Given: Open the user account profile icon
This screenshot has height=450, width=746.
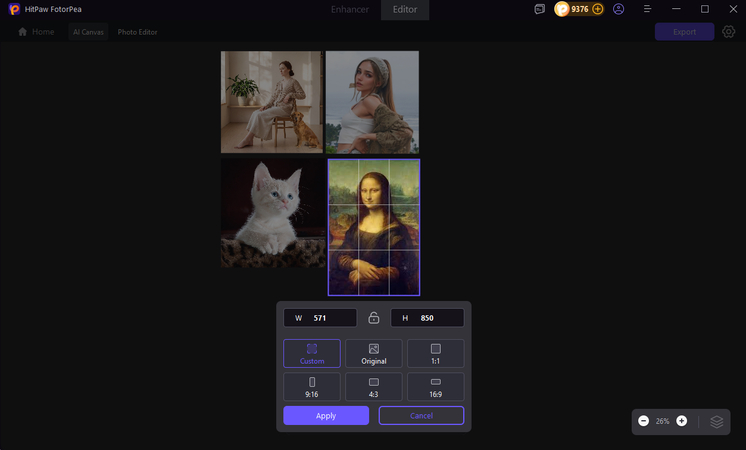Looking at the screenshot, I should [x=618, y=9].
